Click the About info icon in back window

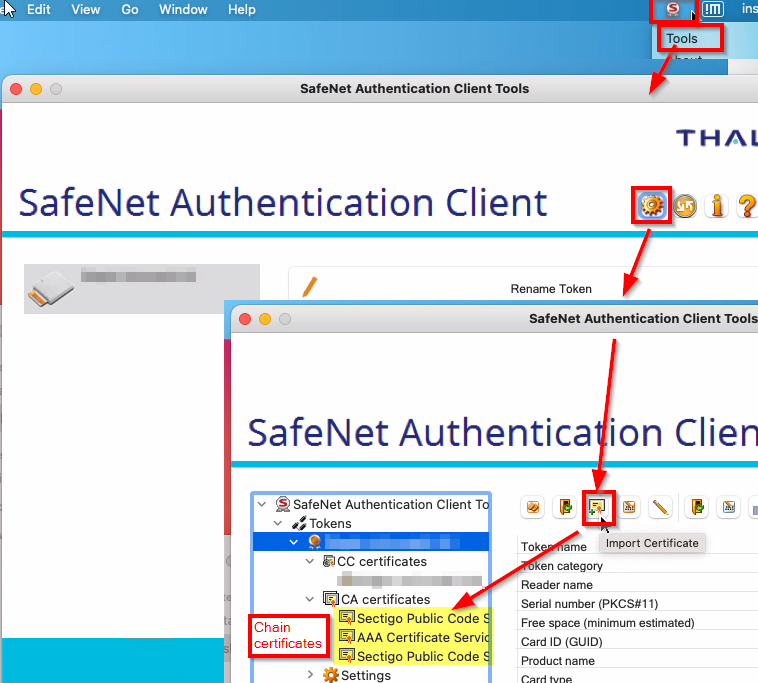pyautogui.click(x=717, y=206)
